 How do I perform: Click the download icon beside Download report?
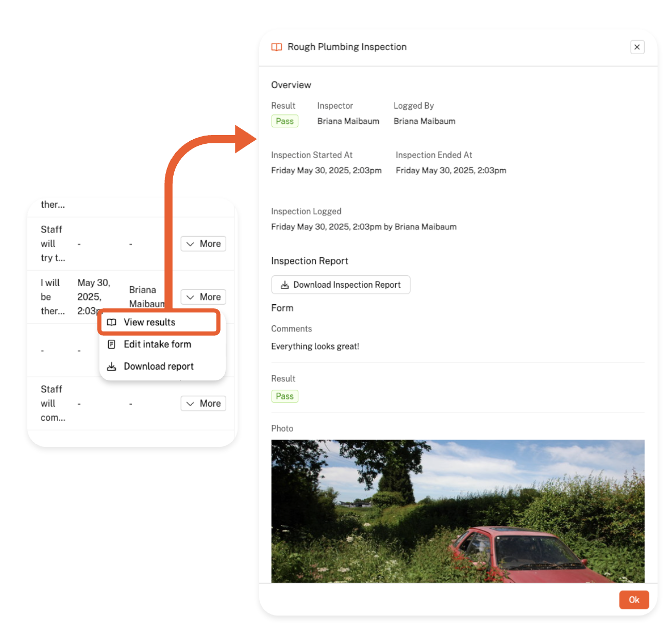[x=111, y=367]
